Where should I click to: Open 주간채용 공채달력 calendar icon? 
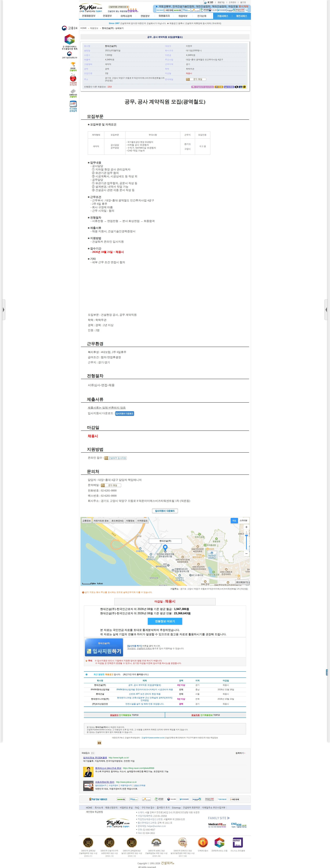pyautogui.click(x=73, y=106)
